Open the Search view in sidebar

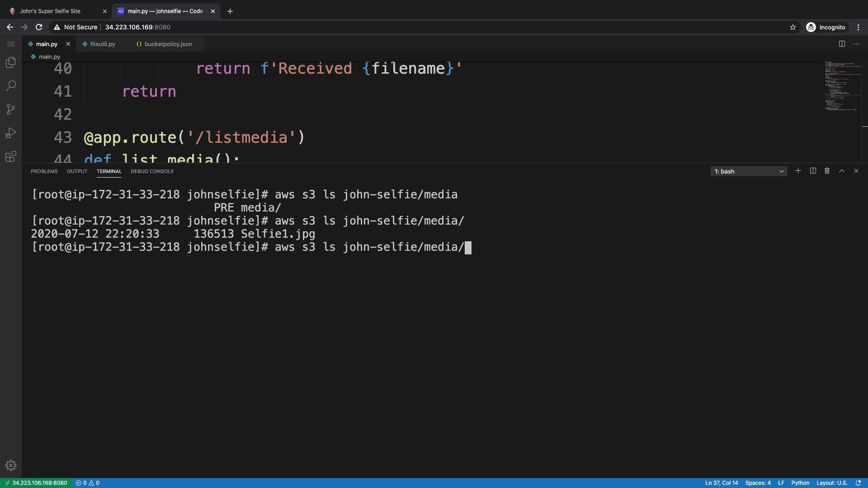(11, 86)
